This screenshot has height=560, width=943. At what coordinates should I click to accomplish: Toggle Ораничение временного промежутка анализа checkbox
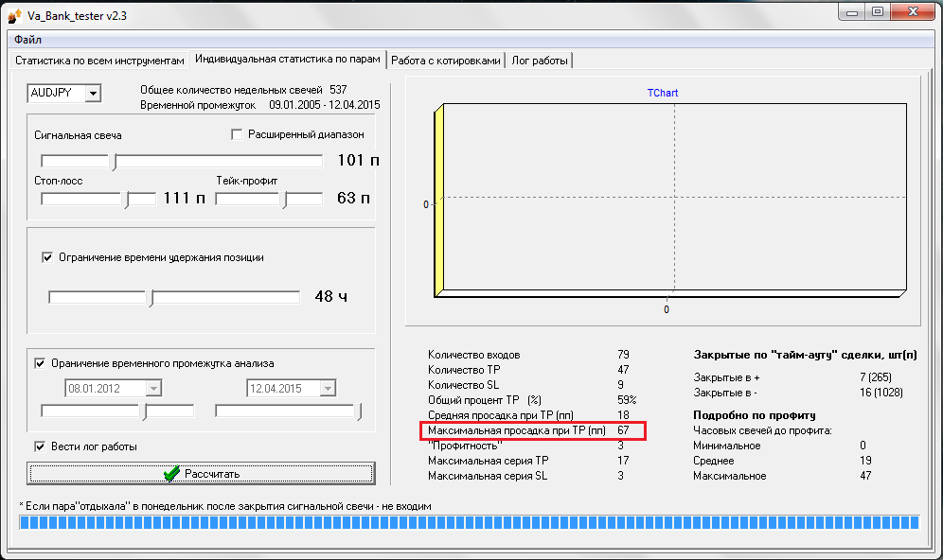(x=40, y=363)
